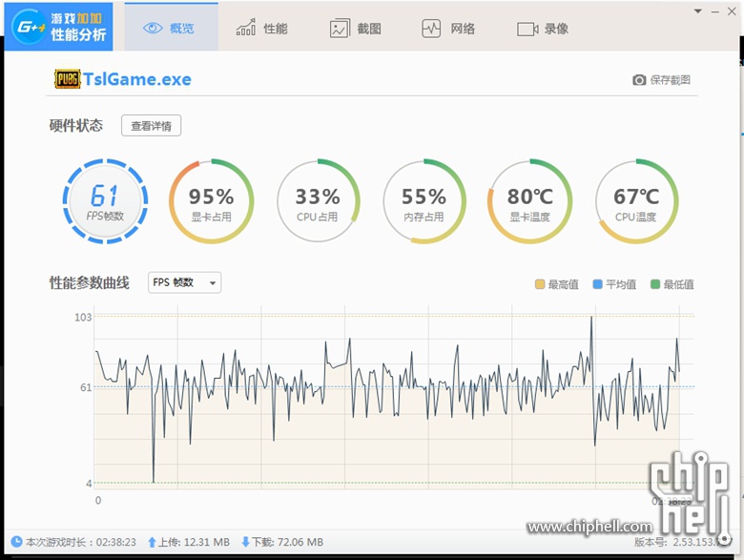This screenshot has width=744, height=560.
Task: Open the 截图 screenshot tab
Action: click(356, 29)
